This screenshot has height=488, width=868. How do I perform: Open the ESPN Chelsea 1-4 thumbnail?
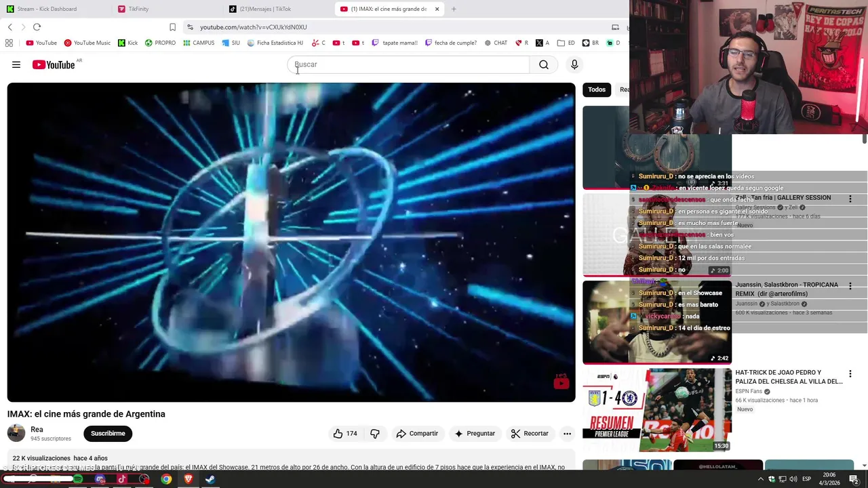657,409
